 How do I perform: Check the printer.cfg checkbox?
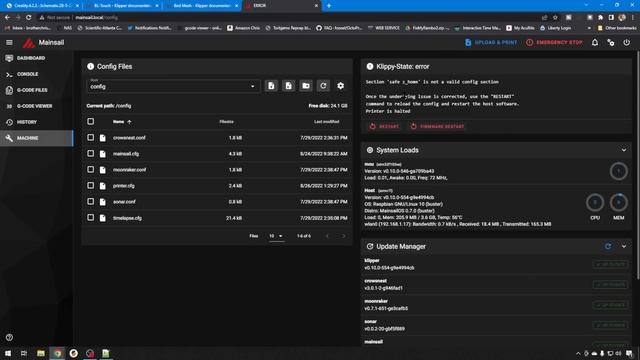[x=91, y=185]
